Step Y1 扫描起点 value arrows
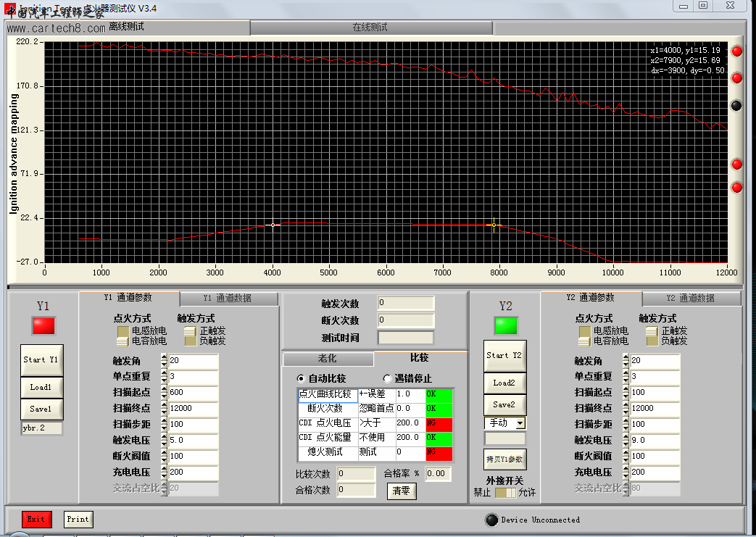 (164, 392)
